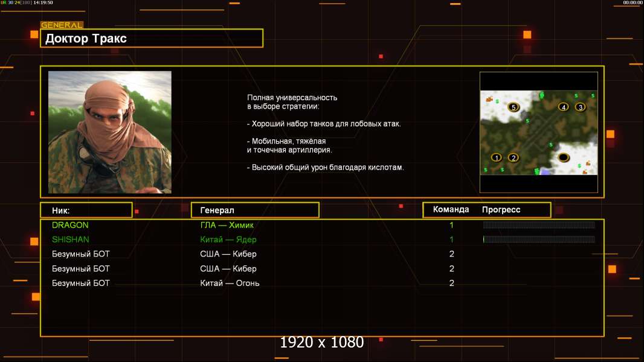Click the 14:19:50 clock readout
644x362 pixels.
(43, 2)
